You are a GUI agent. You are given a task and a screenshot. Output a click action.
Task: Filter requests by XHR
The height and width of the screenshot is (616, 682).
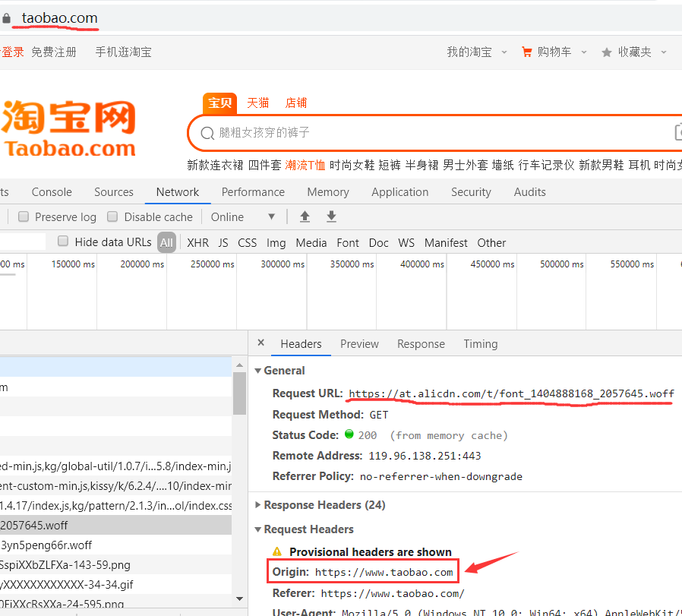tap(198, 243)
